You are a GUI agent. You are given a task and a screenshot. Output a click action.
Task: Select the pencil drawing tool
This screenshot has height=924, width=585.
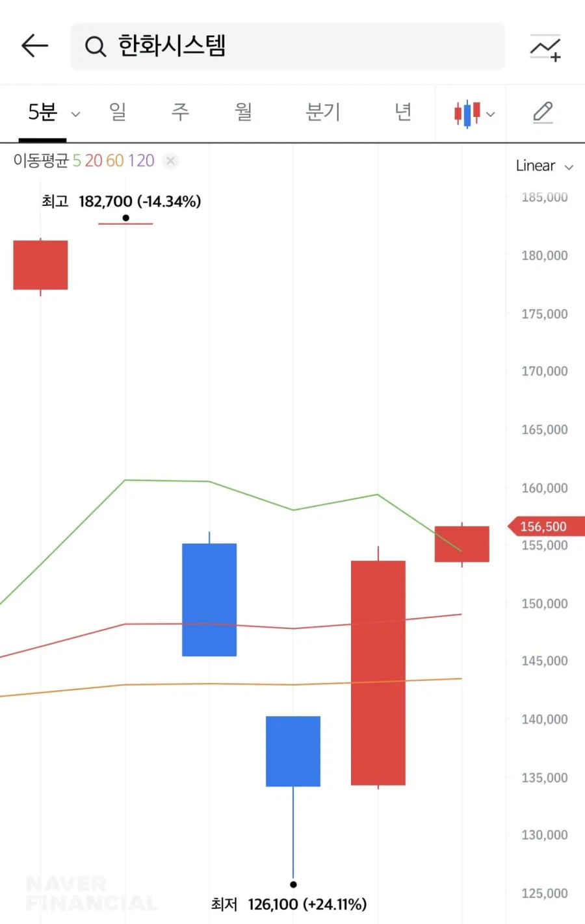click(543, 112)
